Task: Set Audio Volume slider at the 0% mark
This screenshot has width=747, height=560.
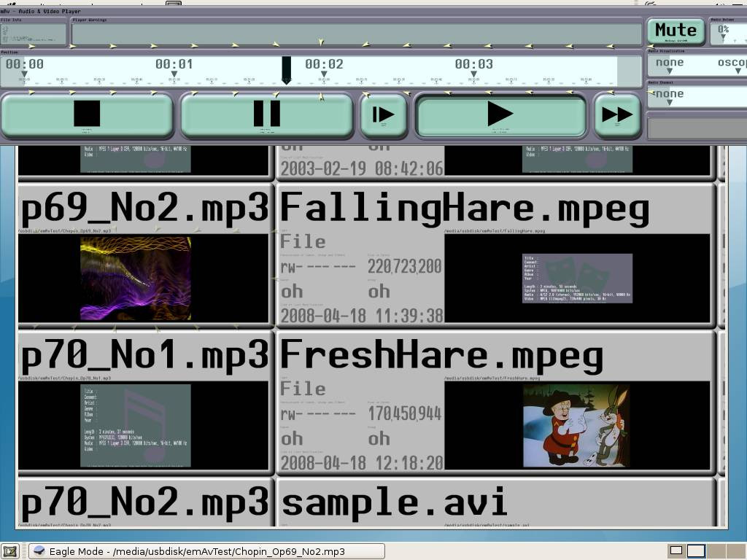Action: coord(723,31)
